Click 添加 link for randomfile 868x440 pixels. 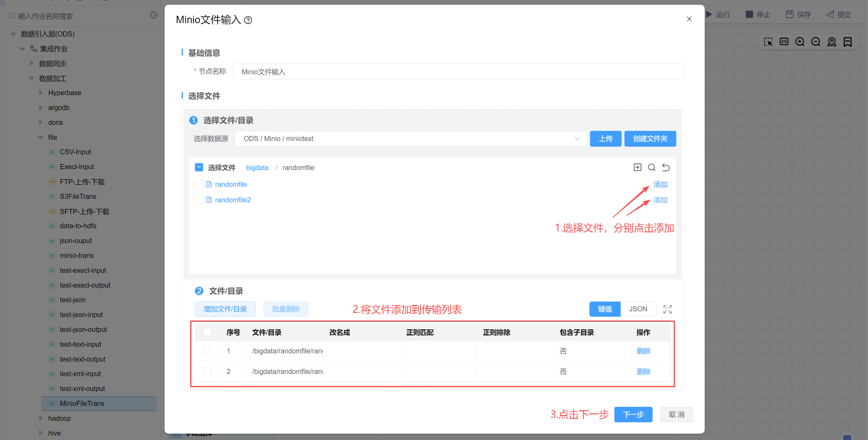click(660, 184)
